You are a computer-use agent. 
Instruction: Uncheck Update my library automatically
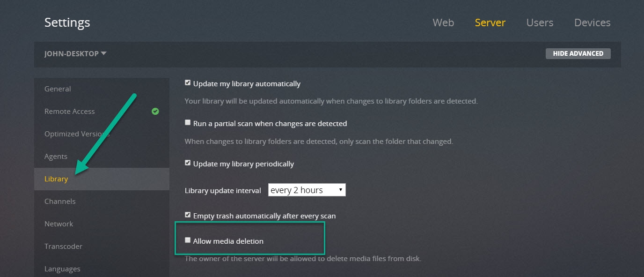point(188,83)
